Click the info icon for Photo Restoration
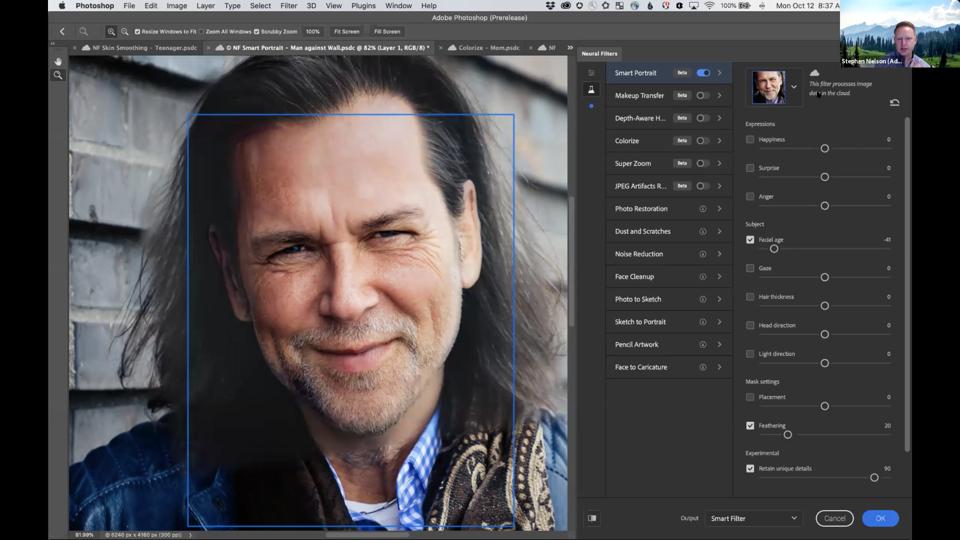The image size is (960, 540). click(703, 209)
